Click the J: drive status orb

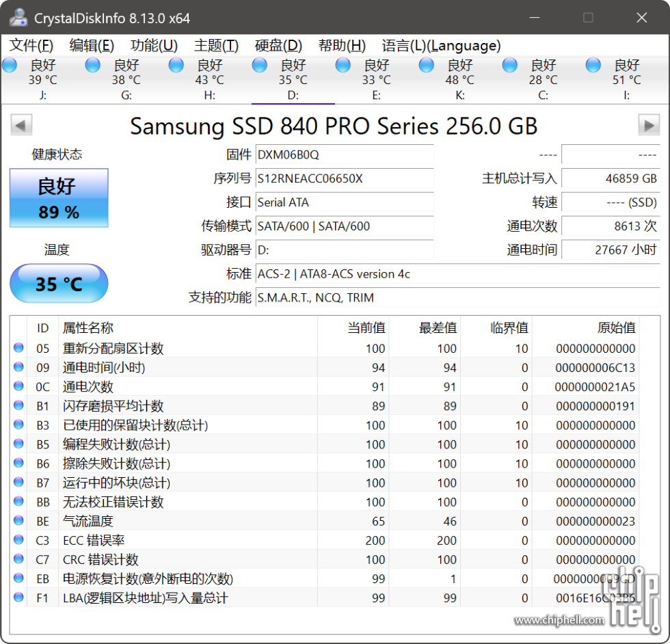[x=10, y=66]
